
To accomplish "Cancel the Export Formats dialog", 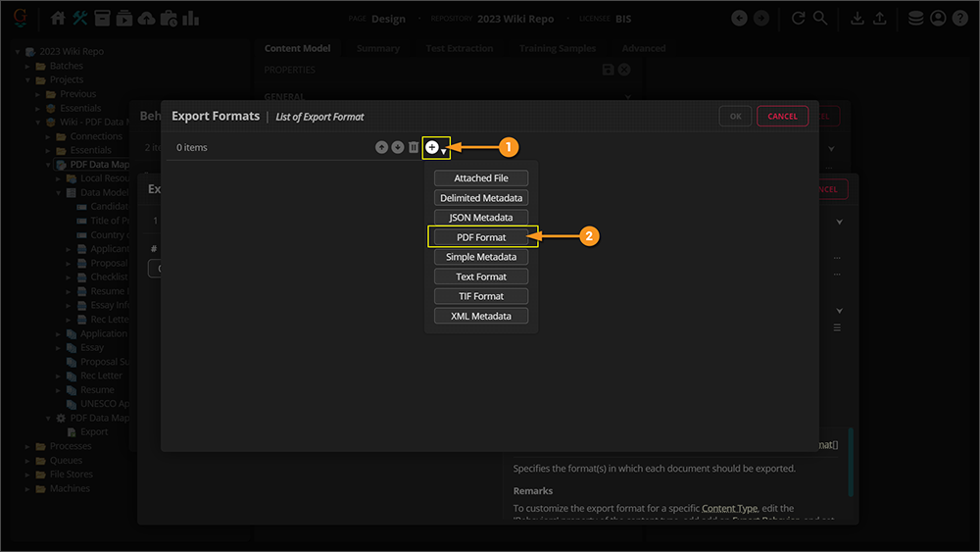I will pyautogui.click(x=782, y=116).
